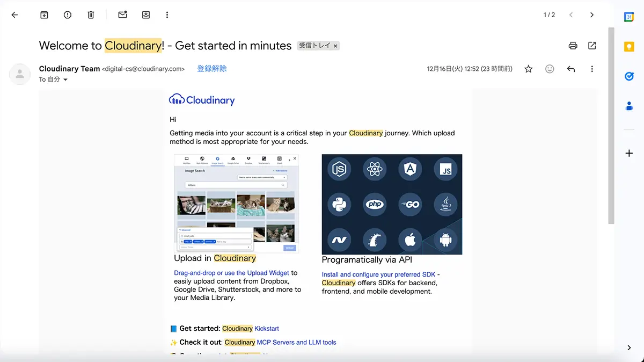
Task: Star the Cloudinary welcome email
Action: (529, 69)
